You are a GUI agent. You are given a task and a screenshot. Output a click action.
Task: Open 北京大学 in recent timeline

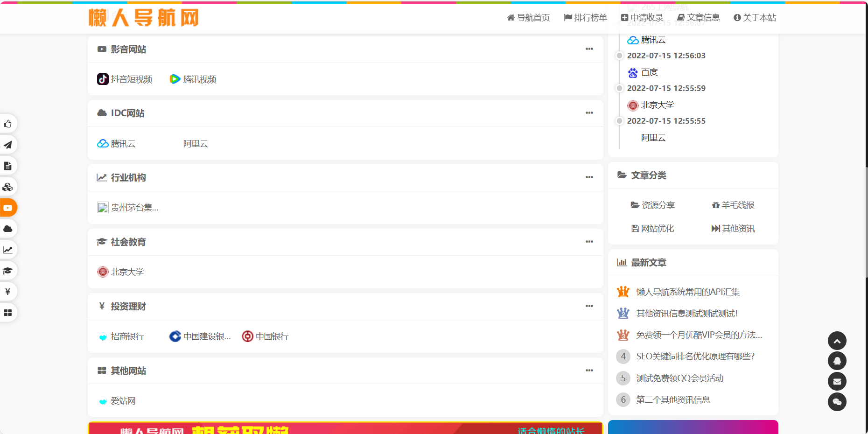coord(651,105)
